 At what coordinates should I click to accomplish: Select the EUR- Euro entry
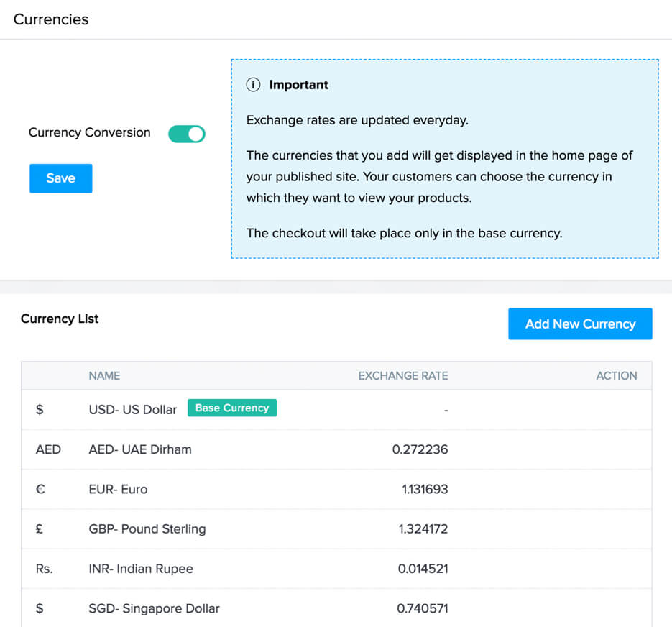tap(118, 489)
